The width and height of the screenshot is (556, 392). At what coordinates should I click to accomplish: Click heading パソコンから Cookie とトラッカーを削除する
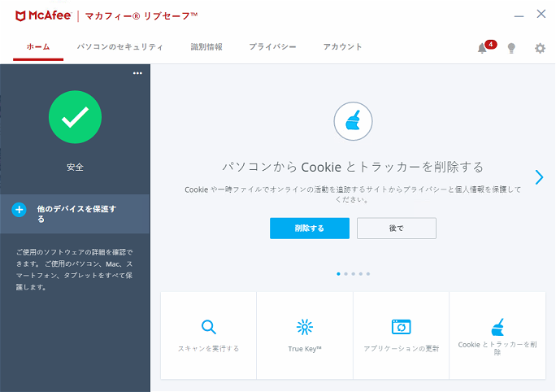coord(353,167)
